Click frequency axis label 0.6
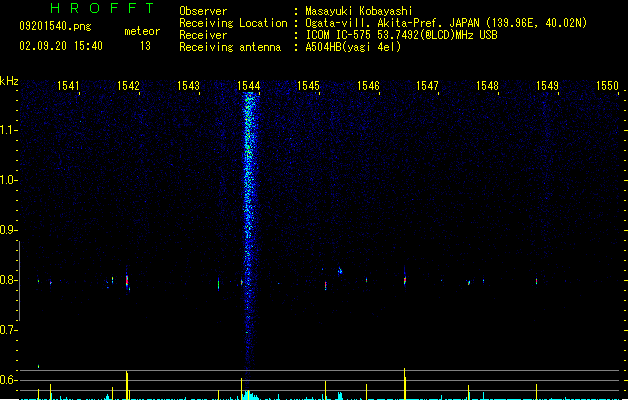 [8, 380]
